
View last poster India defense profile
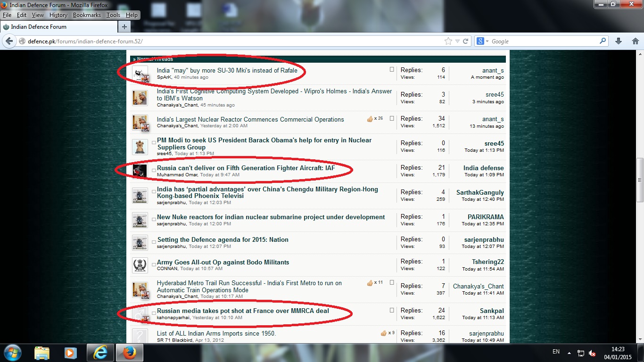pos(484,168)
